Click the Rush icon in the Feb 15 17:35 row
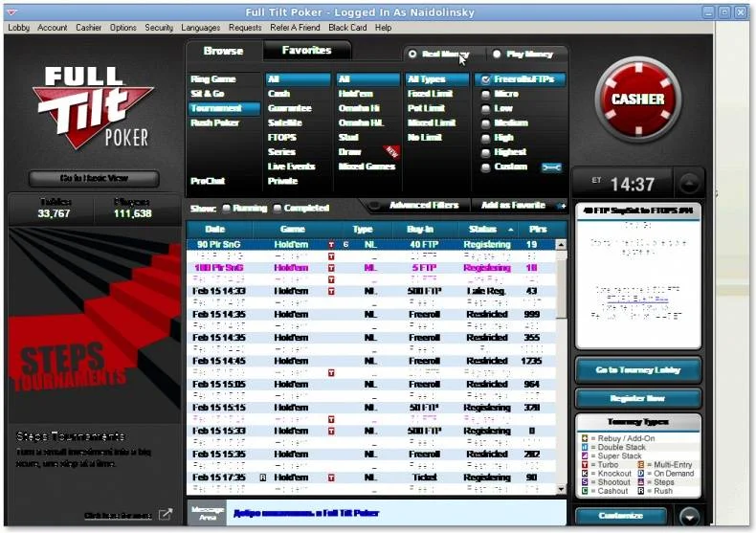The image size is (756, 533). [263, 477]
